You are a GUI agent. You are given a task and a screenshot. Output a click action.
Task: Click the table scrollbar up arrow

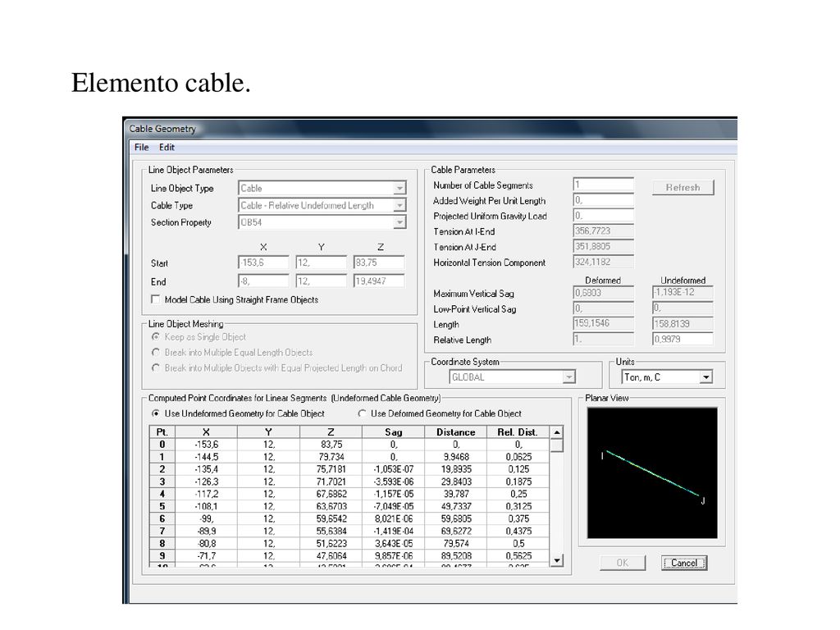557,432
